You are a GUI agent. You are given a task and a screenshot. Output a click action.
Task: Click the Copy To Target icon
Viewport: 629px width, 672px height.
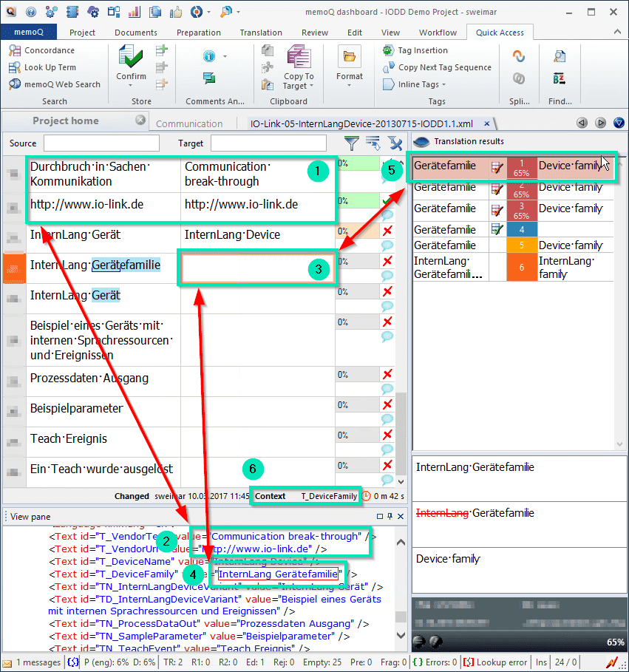click(299, 56)
